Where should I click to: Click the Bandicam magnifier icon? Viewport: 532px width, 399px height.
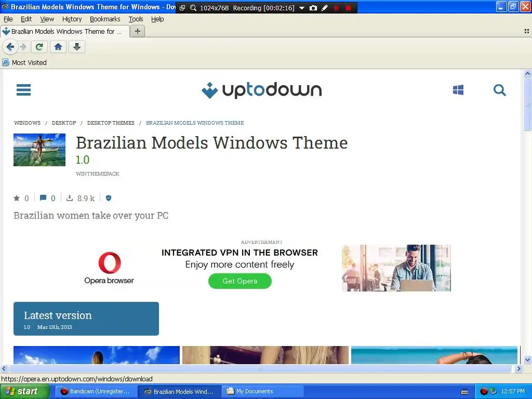(x=193, y=8)
